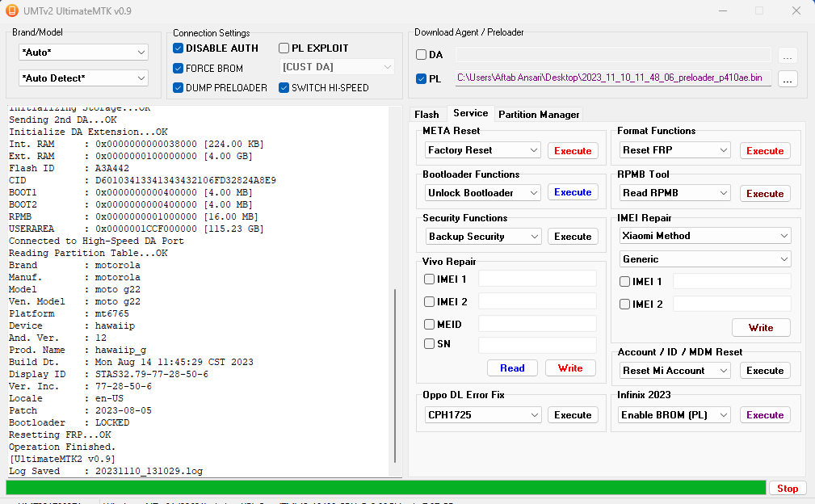Screen dimensions: 815x504
Task: Toggle DISABLE AUTH checkbox
Action: tap(178, 48)
